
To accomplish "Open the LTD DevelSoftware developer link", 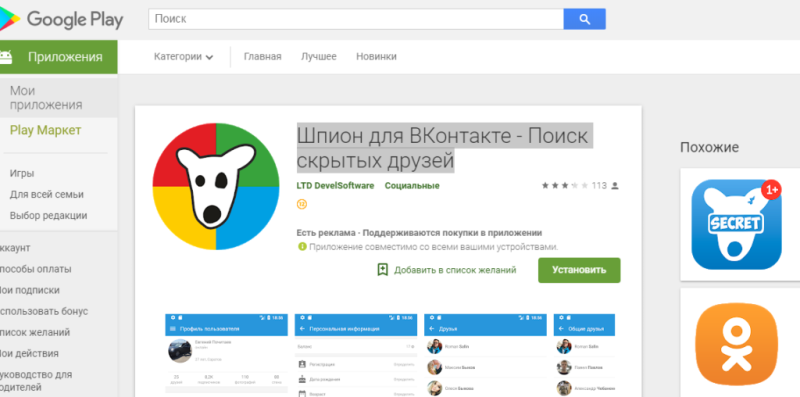I will [335, 186].
